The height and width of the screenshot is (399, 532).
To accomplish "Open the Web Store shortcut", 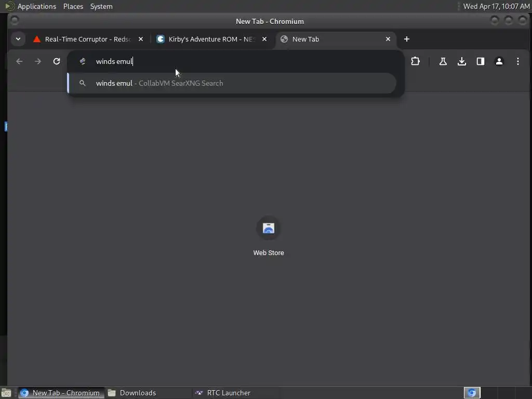I will pyautogui.click(x=269, y=229).
